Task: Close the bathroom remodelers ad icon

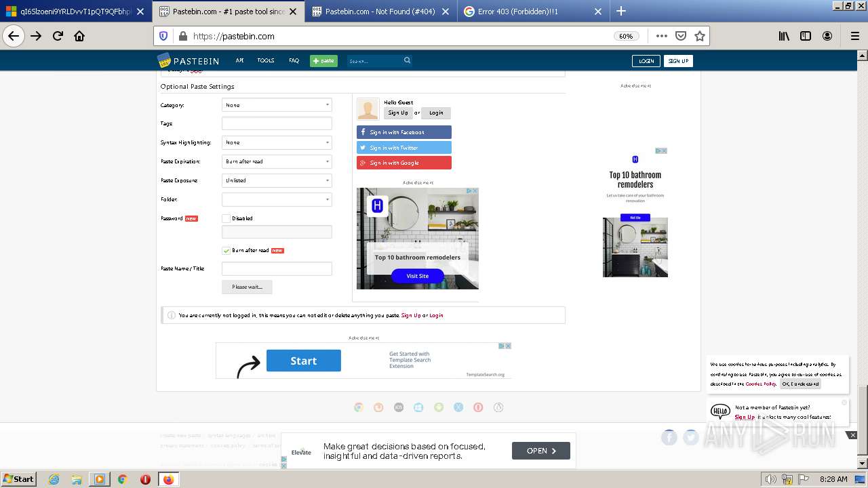Action: pyautogui.click(x=475, y=191)
